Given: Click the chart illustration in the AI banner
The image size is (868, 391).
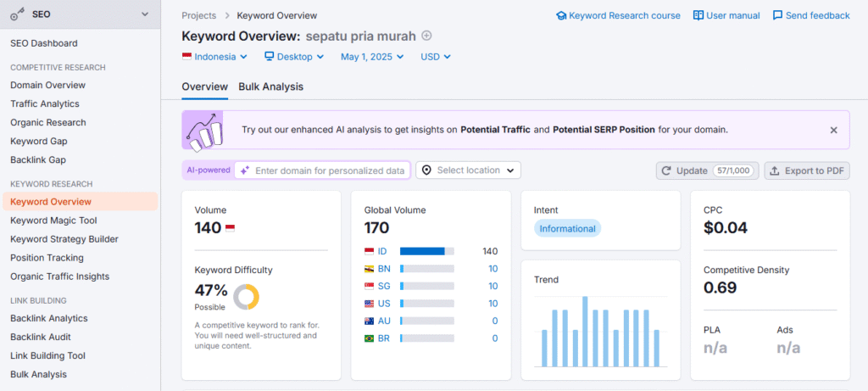Looking at the screenshot, I should click(203, 130).
